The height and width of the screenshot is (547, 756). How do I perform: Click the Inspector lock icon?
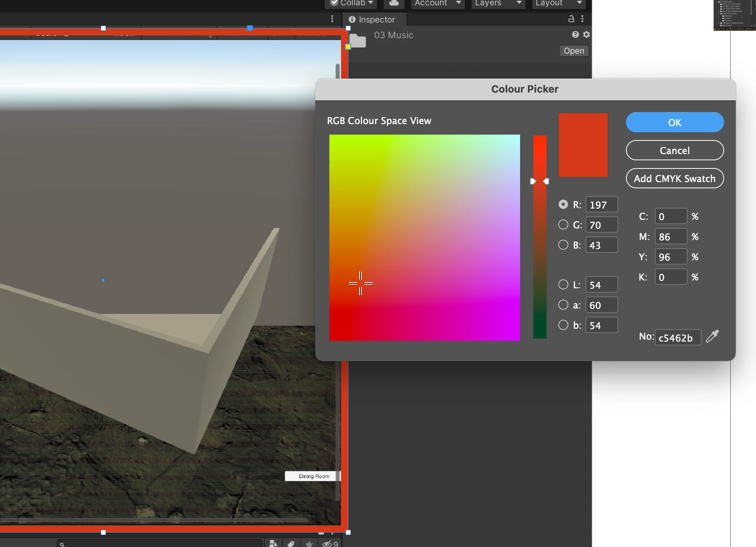click(571, 19)
